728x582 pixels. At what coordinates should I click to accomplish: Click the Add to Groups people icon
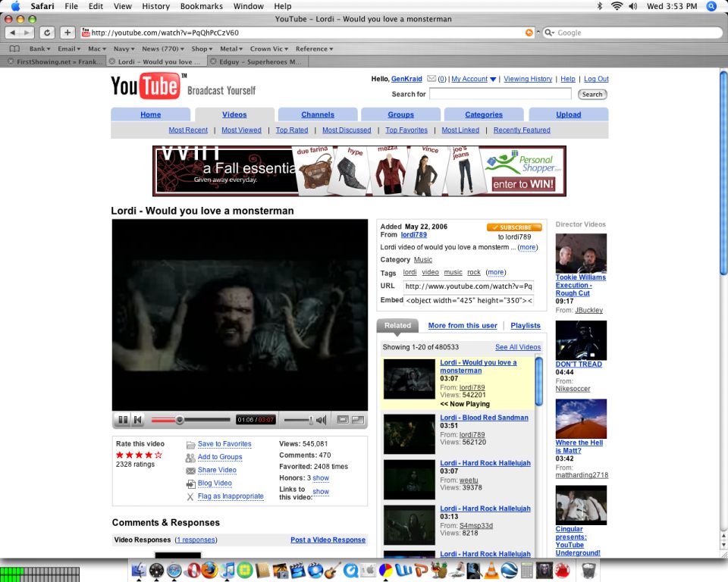click(x=190, y=458)
